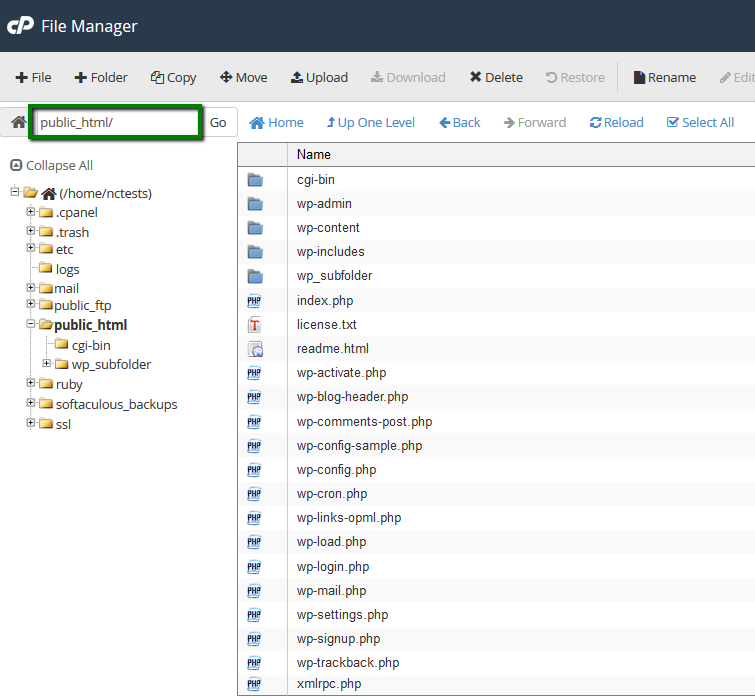Click the public_html/ path input field

pos(116,123)
